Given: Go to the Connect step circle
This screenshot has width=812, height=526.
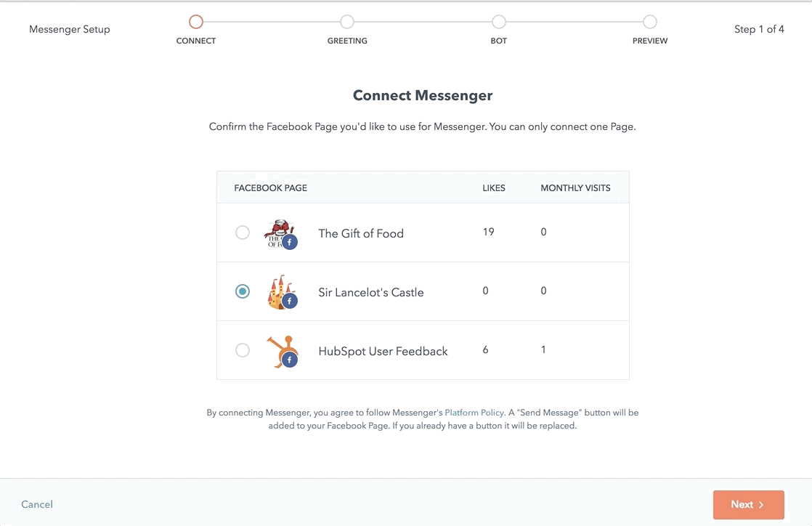Looking at the screenshot, I should (196, 22).
